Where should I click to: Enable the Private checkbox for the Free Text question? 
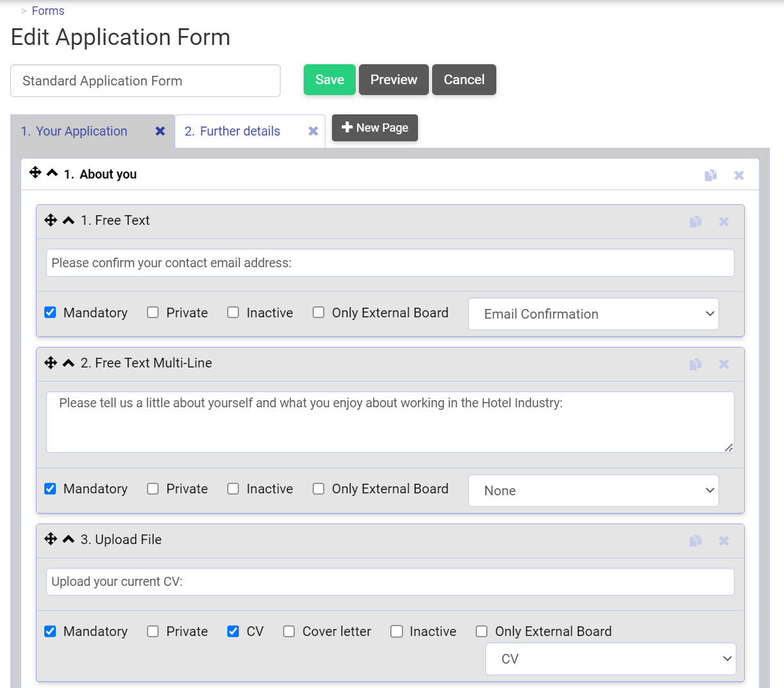click(153, 312)
